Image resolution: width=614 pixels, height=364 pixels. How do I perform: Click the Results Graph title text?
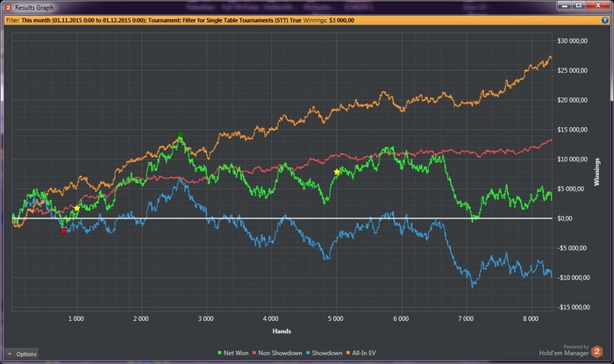(x=34, y=7)
